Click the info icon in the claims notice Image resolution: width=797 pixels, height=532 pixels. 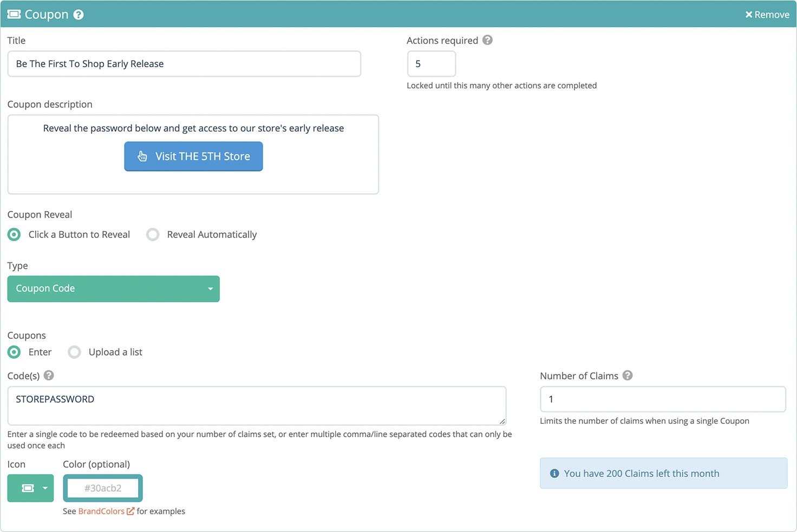click(554, 473)
